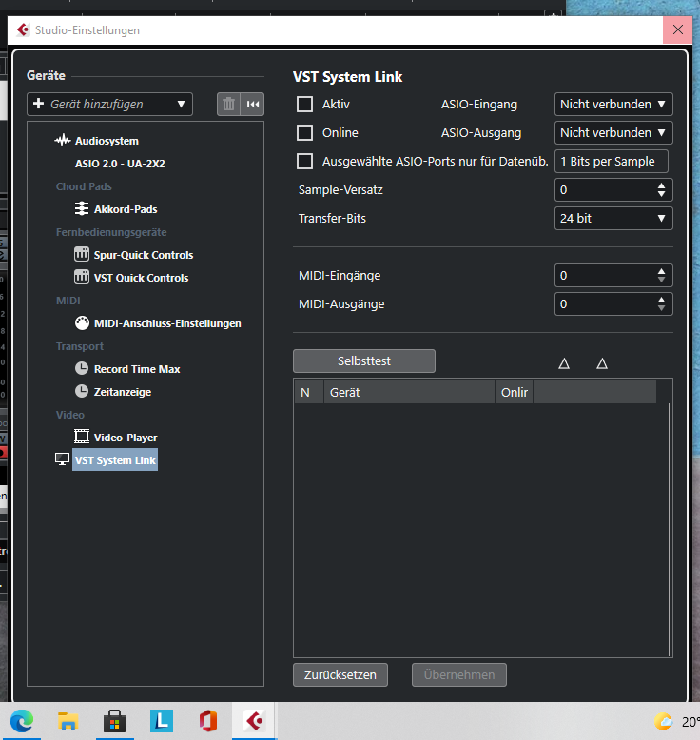This screenshot has height=740, width=700.
Task: Open Microsoft Edge from the taskbar
Action: (22, 721)
